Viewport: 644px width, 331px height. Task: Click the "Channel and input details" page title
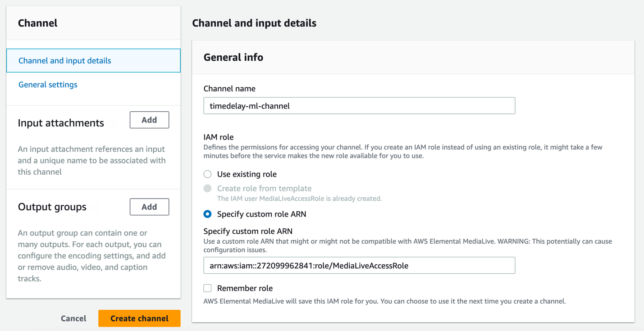pyautogui.click(x=254, y=23)
